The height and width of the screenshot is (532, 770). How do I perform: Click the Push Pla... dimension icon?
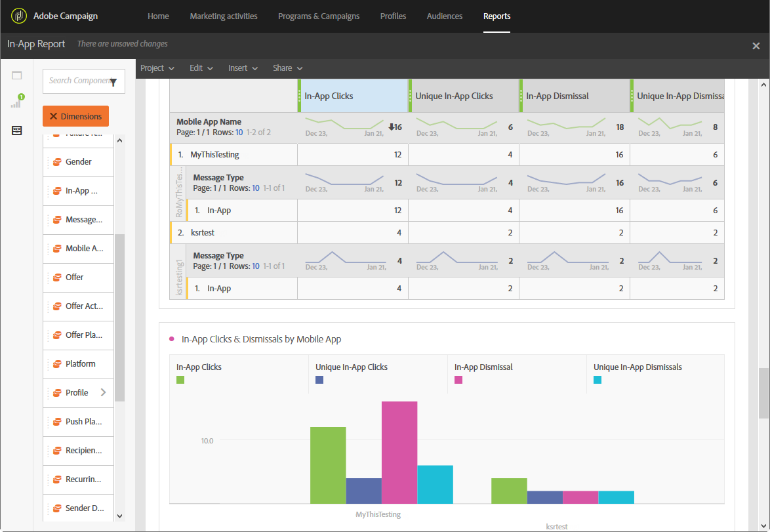tap(57, 422)
